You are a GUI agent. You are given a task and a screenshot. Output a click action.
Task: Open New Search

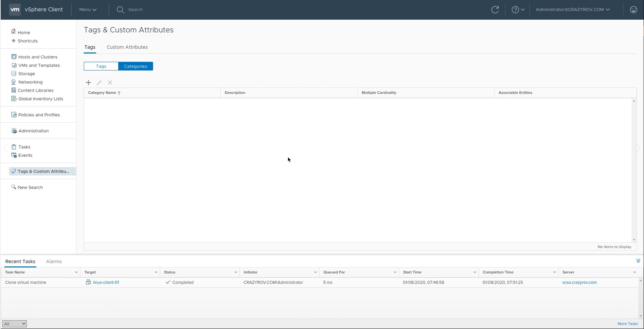30,187
